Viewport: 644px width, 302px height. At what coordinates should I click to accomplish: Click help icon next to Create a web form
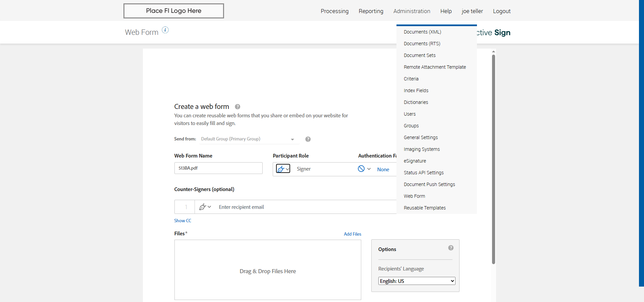tap(237, 107)
